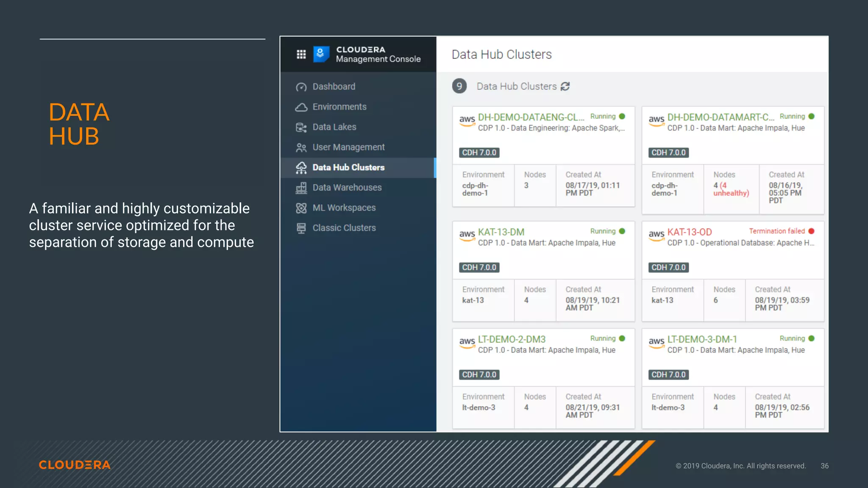Click AWS logo on LT-DEMO-2-DM3 card

coord(467,342)
